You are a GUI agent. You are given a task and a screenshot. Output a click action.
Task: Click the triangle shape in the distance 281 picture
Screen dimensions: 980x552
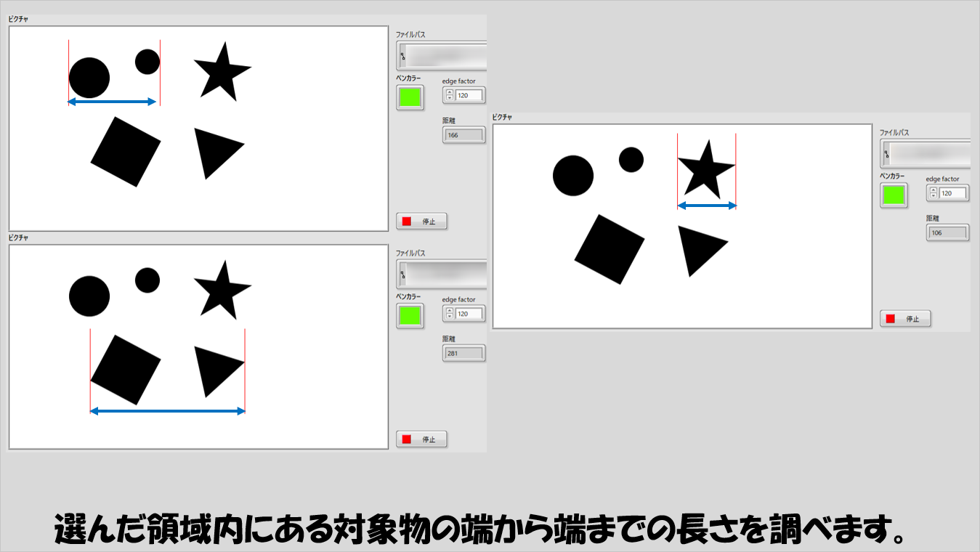(215, 369)
